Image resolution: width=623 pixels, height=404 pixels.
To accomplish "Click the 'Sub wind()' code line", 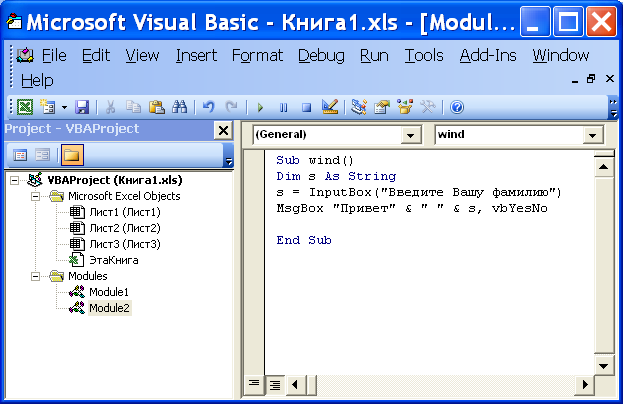I will (315, 160).
